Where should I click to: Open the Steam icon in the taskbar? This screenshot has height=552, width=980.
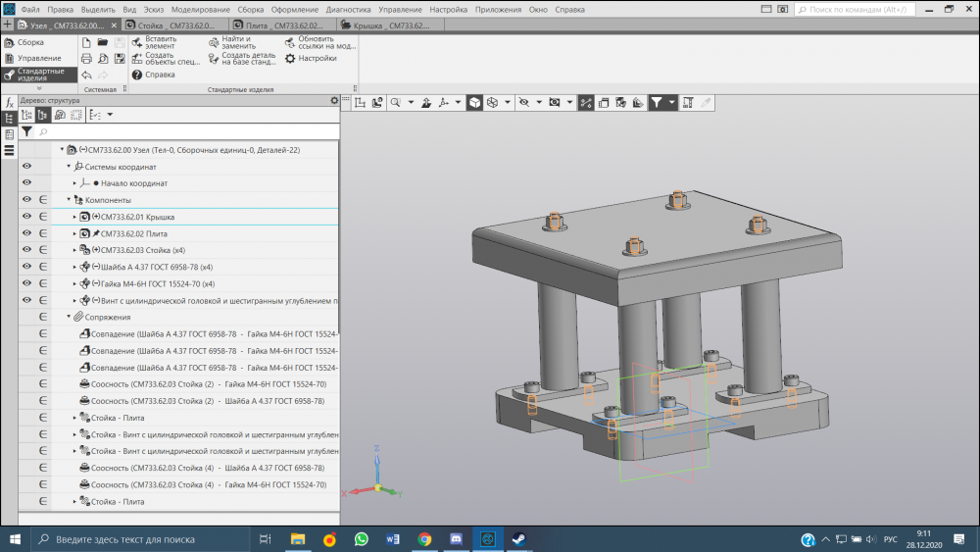[518, 539]
